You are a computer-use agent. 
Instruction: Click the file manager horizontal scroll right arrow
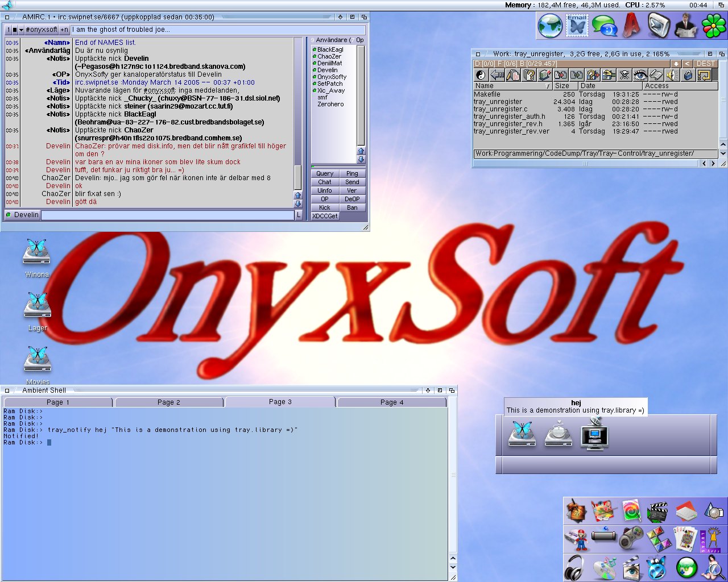(713, 163)
